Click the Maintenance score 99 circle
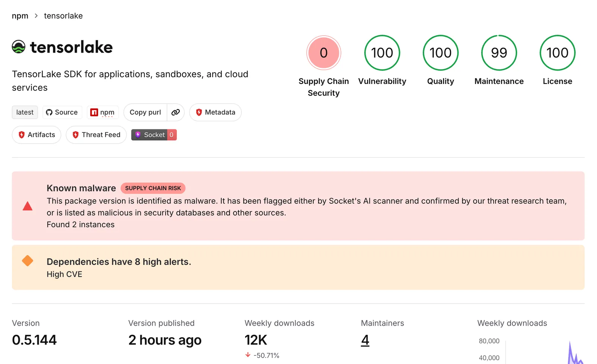The image size is (597, 364). pos(499,53)
